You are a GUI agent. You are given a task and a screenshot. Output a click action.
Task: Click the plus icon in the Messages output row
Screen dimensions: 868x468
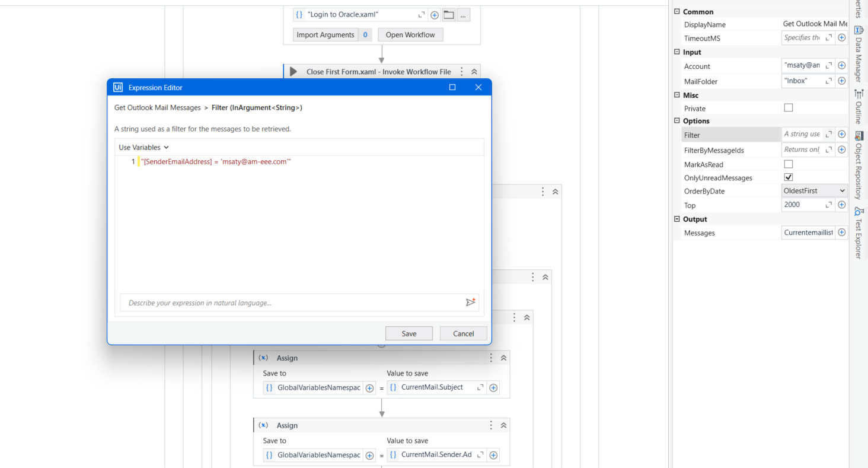pyautogui.click(x=841, y=233)
